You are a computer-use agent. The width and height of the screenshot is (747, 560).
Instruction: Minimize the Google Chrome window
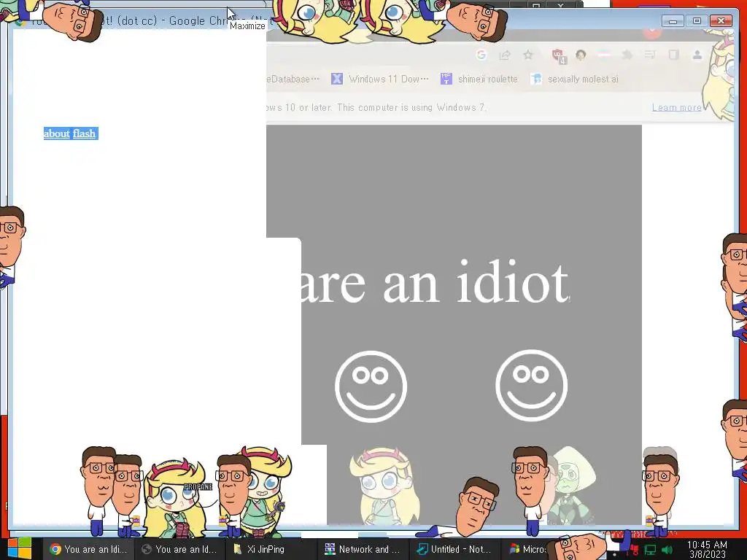coord(673,21)
